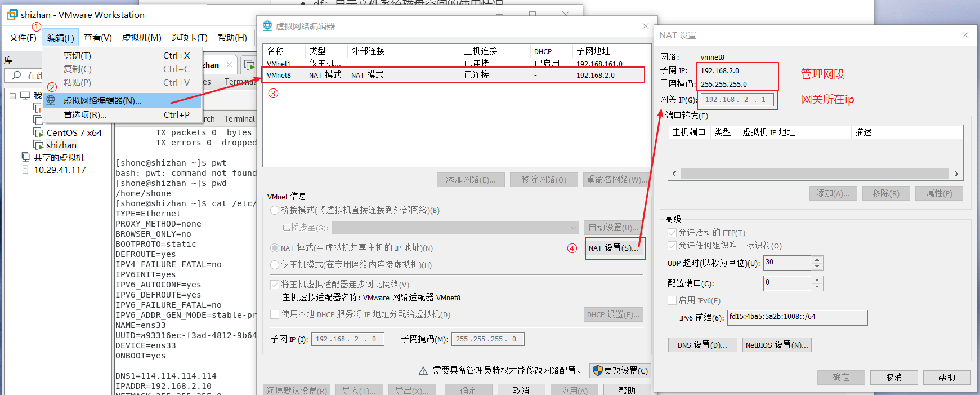Select the VMnet1 row in network list
Viewport: 980px width, 395px height.
(453, 63)
